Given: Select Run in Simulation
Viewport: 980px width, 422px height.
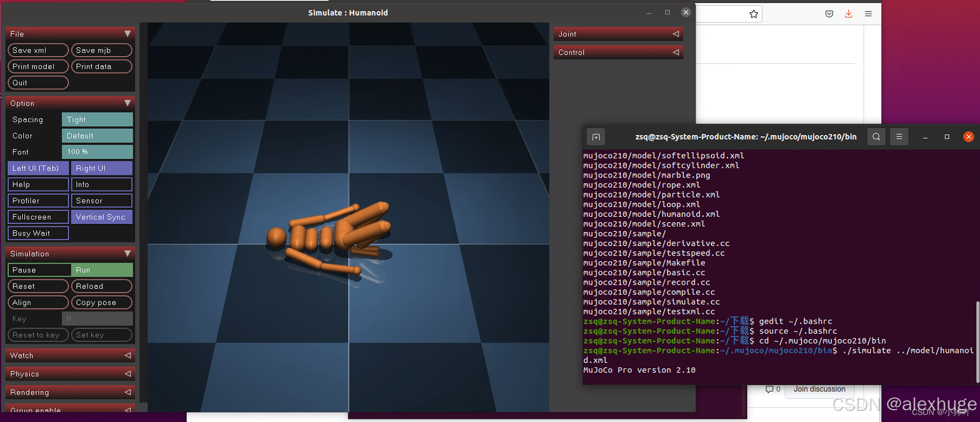Looking at the screenshot, I should (x=102, y=270).
